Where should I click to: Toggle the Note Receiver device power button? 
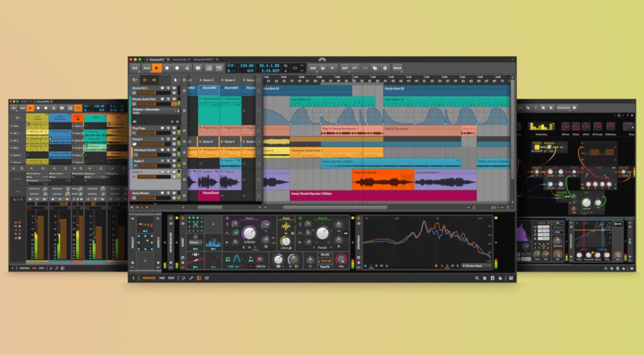pyautogui.click(x=171, y=218)
